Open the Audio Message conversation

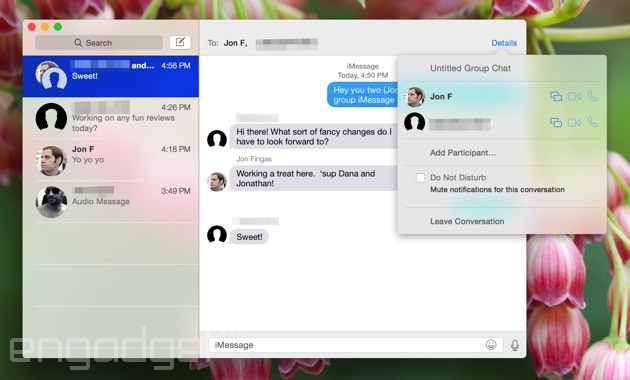[x=110, y=202]
